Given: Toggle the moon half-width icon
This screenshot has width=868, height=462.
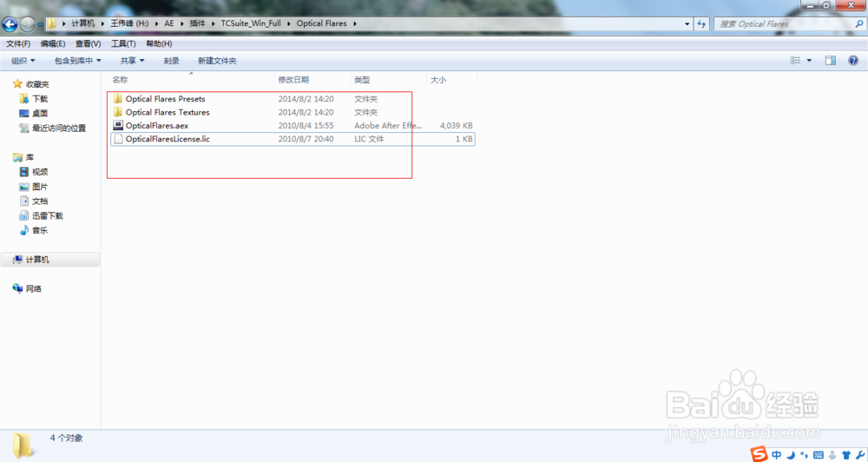Looking at the screenshot, I should [791, 455].
